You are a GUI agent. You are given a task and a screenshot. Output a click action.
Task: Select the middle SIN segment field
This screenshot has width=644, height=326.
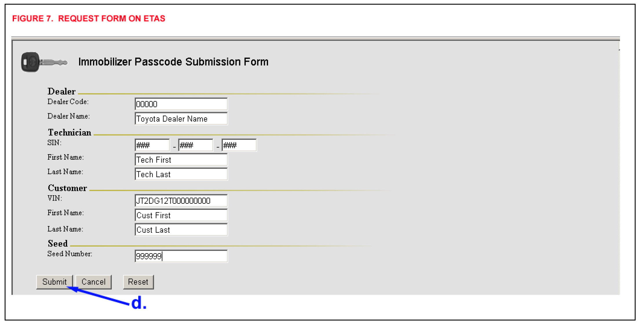196,145
